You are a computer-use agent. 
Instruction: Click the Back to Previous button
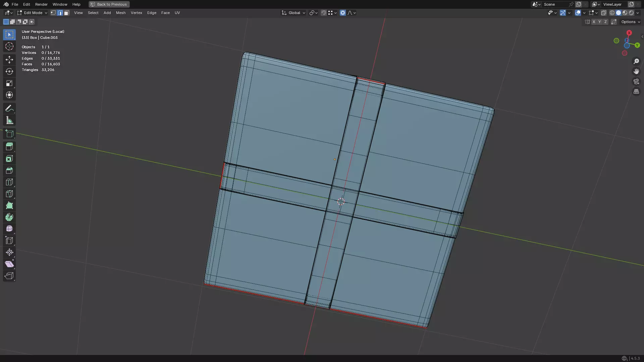tap(109, 4)
